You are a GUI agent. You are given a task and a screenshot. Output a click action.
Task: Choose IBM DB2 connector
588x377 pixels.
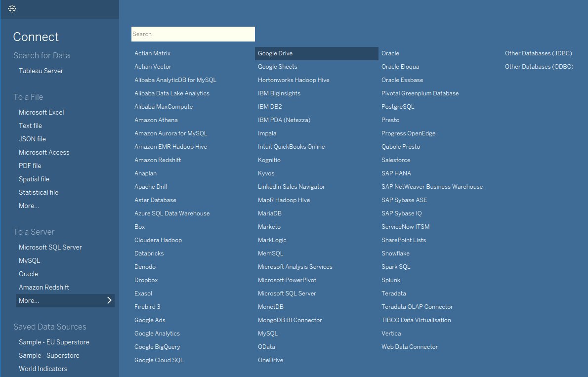(x=270, y=107)
